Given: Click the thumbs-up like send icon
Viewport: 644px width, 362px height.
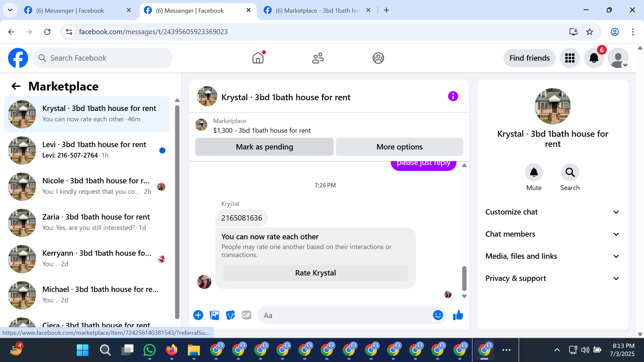Looking at the screenshot, I should point(458,315).
